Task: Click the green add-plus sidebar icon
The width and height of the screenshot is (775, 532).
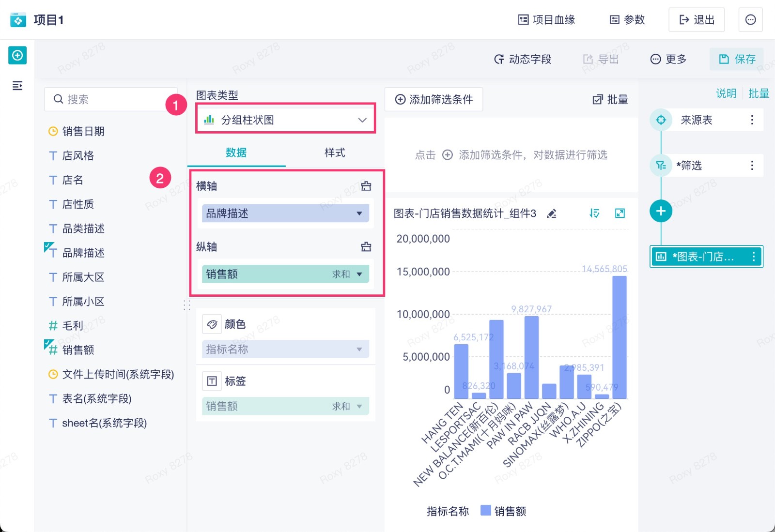Action: [x=17, y=55]
